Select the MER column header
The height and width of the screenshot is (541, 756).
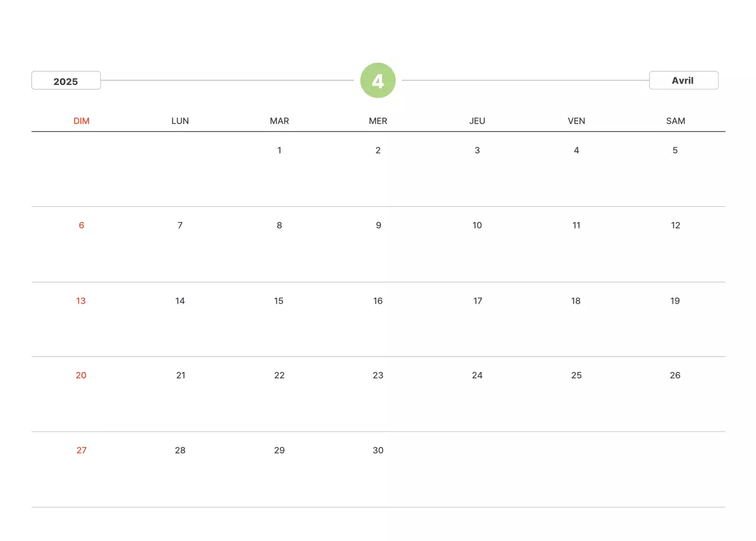378,121
